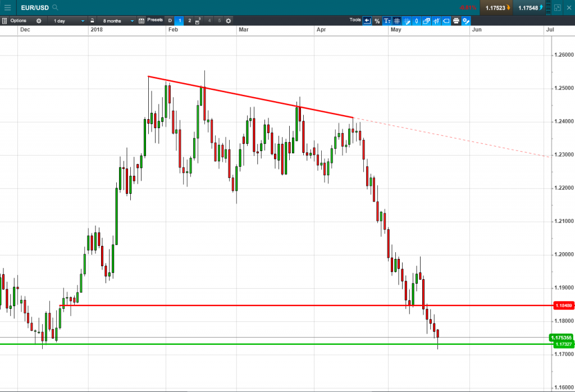Toggle percentage scale tool

pos(377,21)
